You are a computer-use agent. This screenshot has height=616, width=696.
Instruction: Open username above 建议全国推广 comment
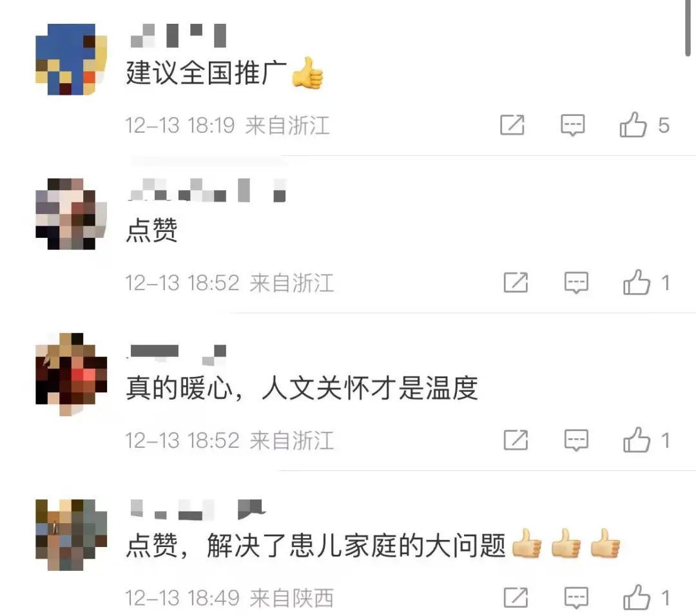[179, 35]
